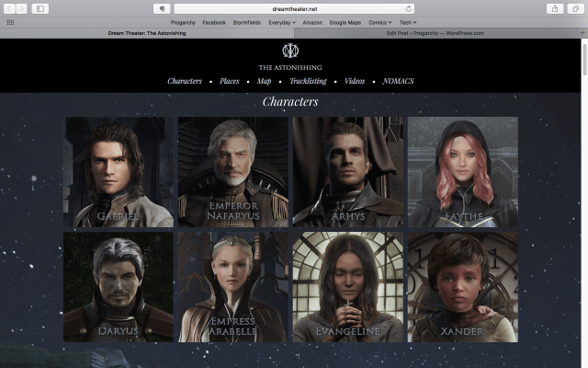Open the Places navigation link
This screenshot has width=588, height=368.
coord(229,81)
